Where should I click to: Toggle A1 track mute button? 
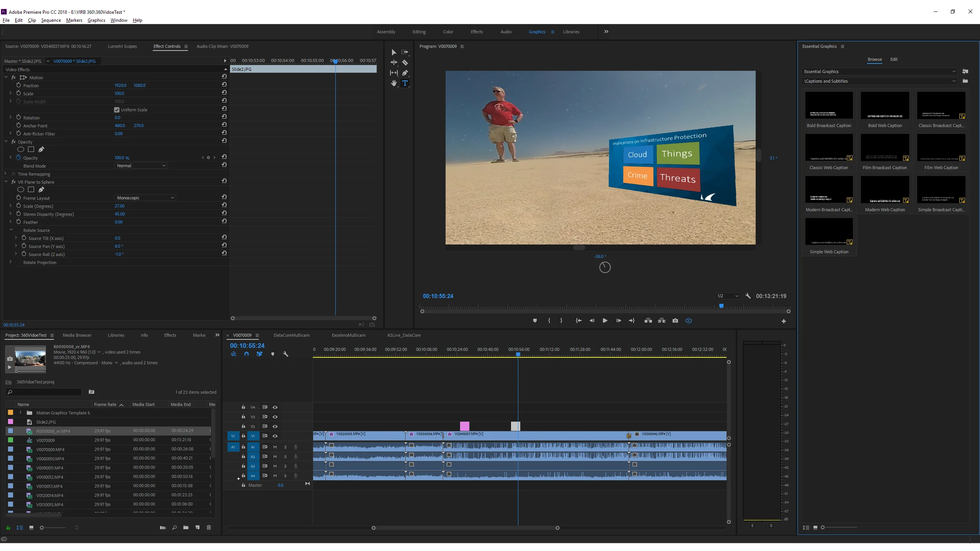click(x=275, y=447)
